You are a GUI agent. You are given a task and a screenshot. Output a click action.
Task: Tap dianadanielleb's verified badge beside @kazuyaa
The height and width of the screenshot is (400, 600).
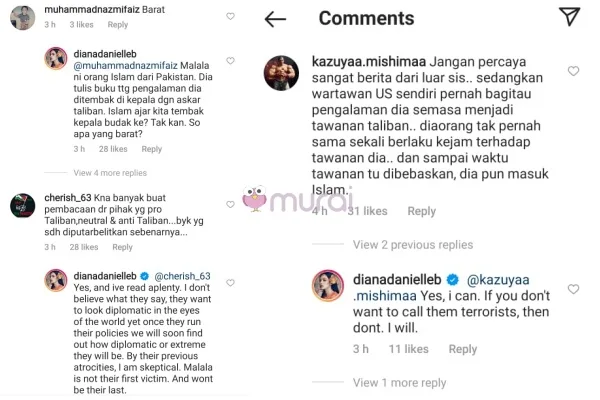pos(453,280)
